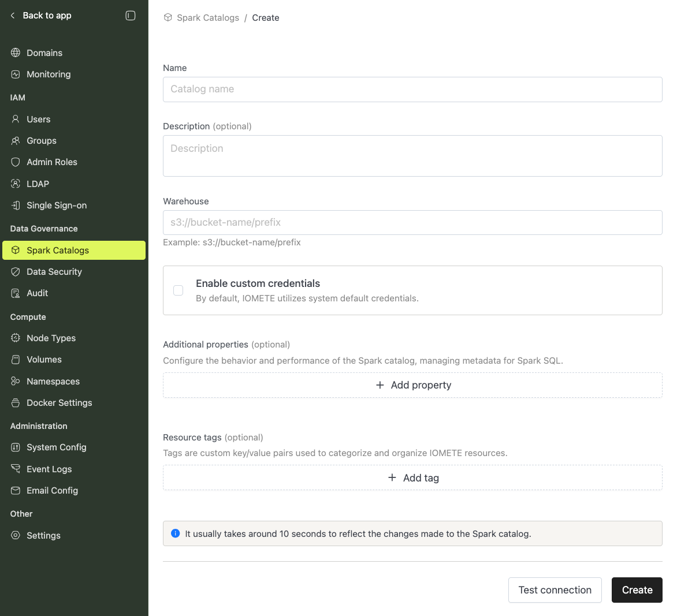This screenshot has height=616, width=677.
Task: Open Node Types via its gear icon
Action: 15,338
